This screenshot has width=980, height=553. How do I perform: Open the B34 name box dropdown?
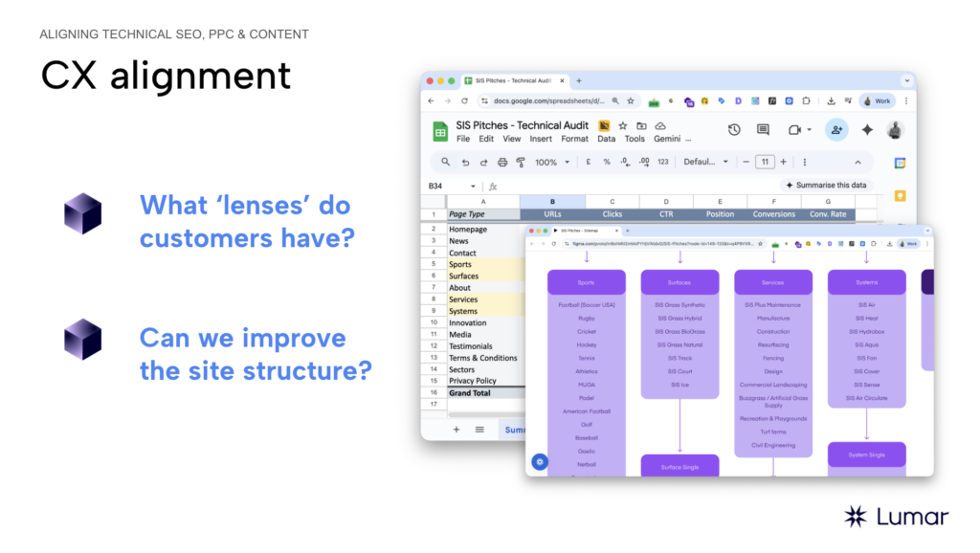tap(473, 187)
